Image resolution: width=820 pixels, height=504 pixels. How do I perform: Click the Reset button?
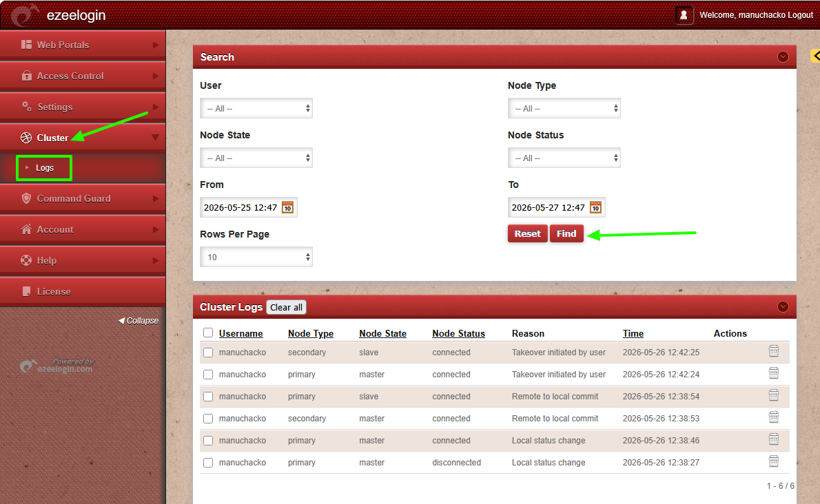[x=527, y=233]
